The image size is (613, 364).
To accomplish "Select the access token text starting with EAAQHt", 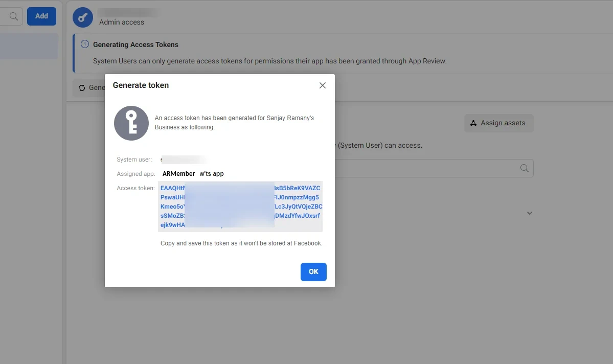I will 240,207.
